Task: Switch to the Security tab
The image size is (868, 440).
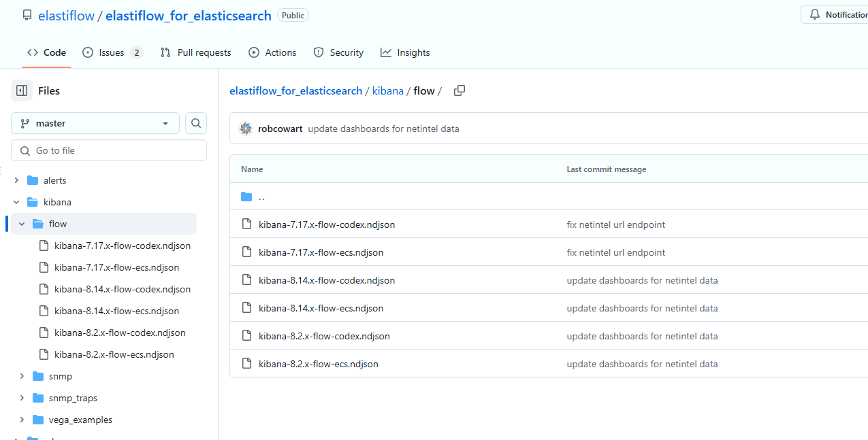Action: click(338, 52)
